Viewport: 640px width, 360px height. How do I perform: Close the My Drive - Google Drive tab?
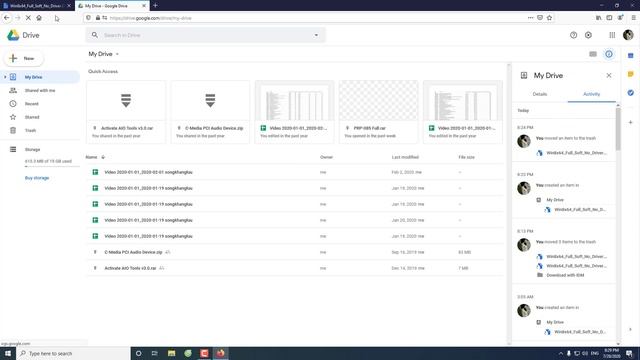click(x=144, y=6)
